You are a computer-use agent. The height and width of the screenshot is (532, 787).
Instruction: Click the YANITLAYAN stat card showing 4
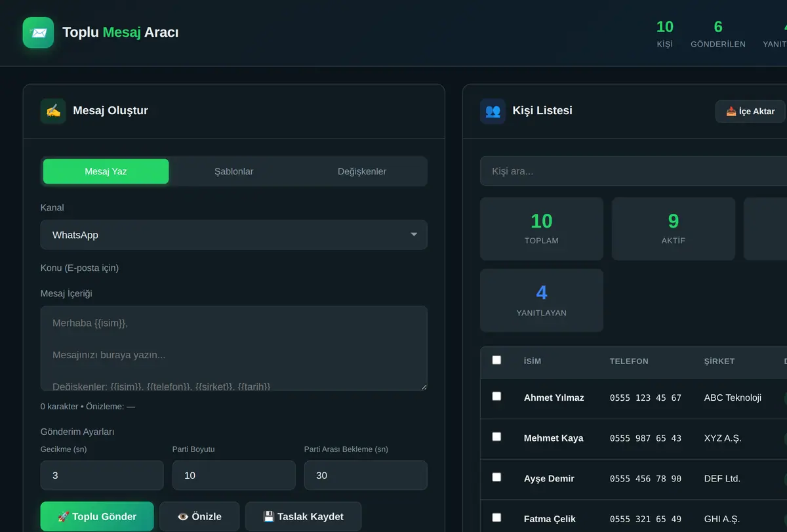(542, 300)
